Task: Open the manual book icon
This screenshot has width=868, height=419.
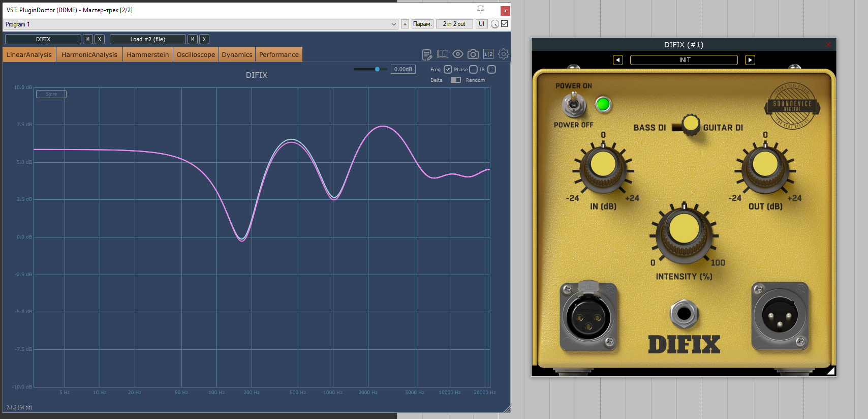Action: 443,54
